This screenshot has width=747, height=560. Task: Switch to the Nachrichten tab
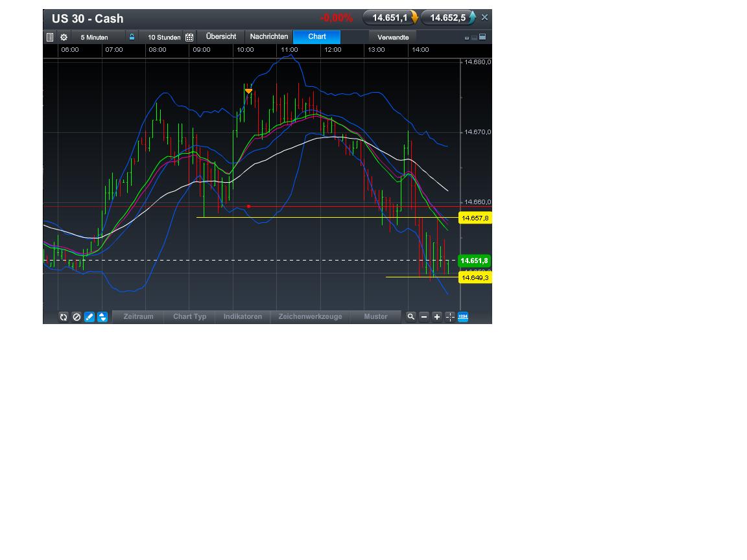click(x=269, y=37)
